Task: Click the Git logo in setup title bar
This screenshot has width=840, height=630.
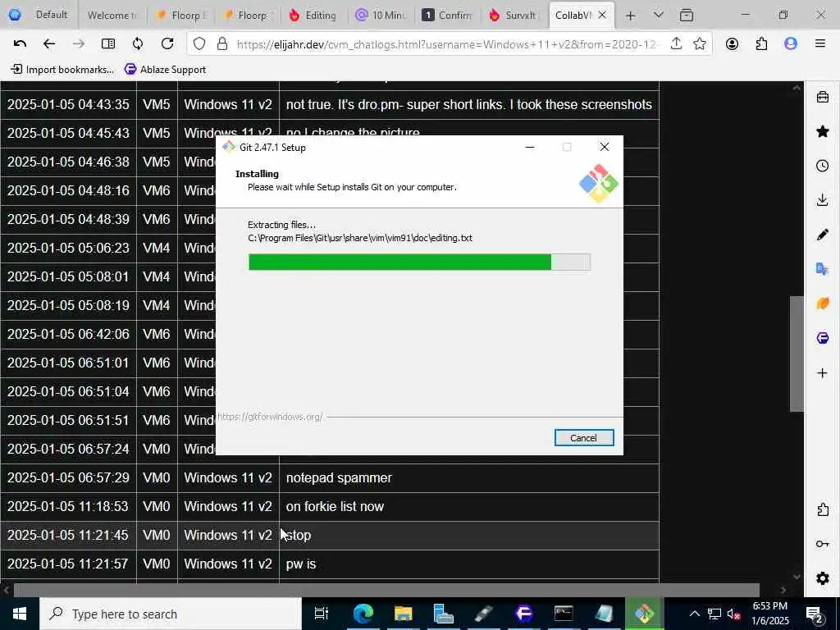Action: pos(229,147)
